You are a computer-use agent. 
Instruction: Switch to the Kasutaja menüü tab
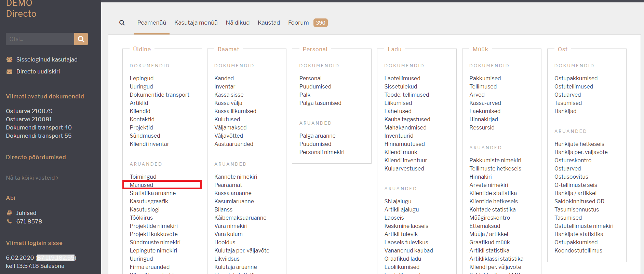[196, 23]
